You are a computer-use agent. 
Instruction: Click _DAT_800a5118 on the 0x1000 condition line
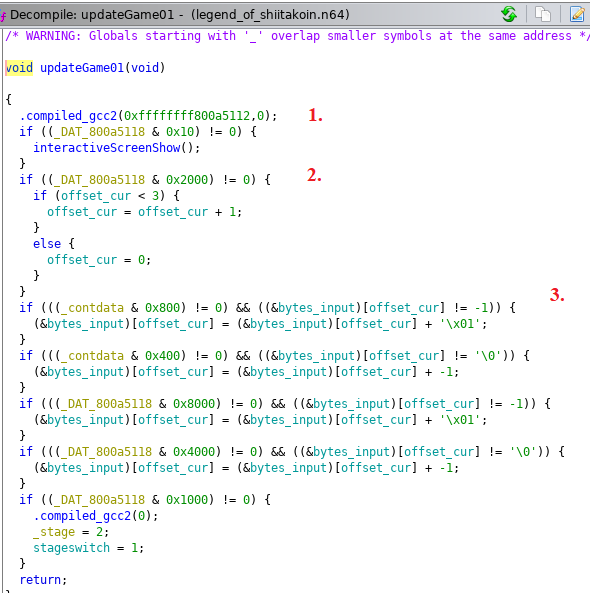click(x=99, y=500)
